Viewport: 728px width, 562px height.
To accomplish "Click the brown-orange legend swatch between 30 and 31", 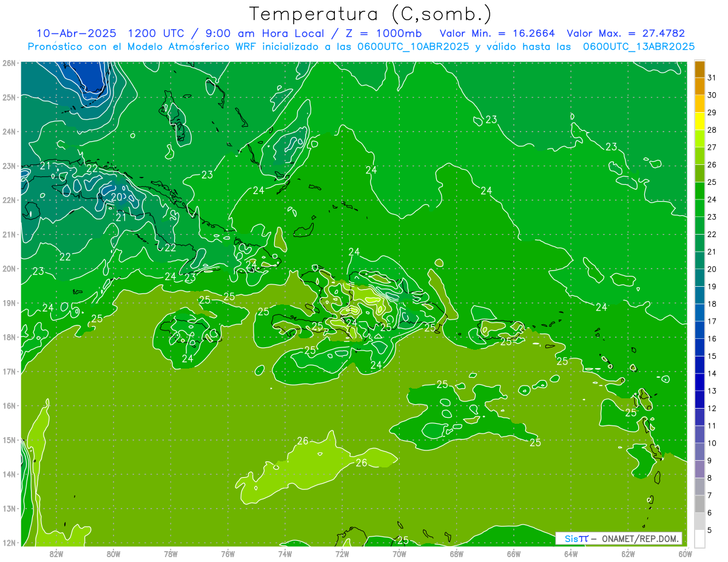I will [699, 86].
